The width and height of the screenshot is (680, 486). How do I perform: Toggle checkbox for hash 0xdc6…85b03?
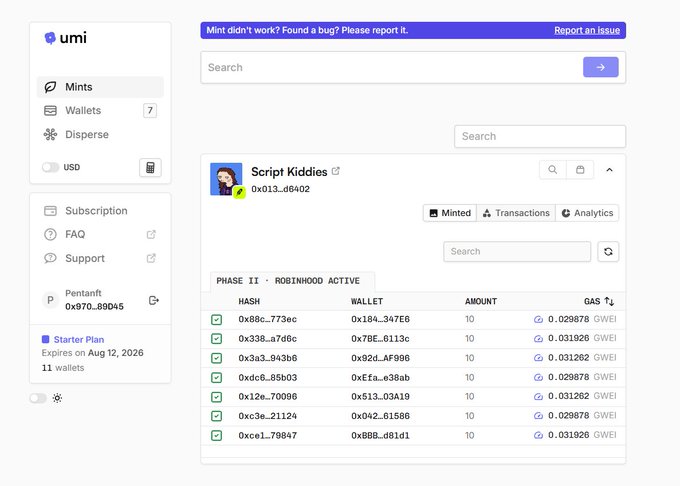coord(216,378)
